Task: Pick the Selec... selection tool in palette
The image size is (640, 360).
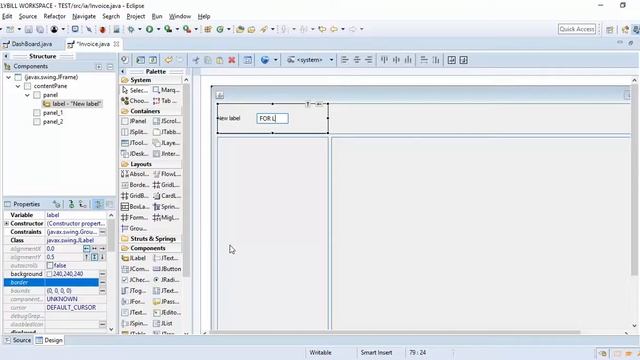Action: pyautogui.click(x=135, y=90)
